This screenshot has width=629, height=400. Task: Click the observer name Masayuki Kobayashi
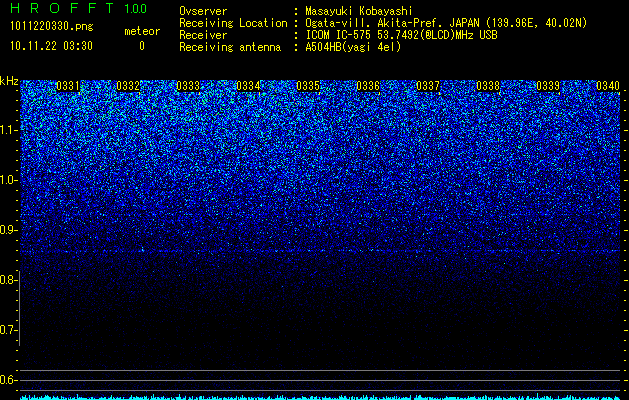(359, 11)
